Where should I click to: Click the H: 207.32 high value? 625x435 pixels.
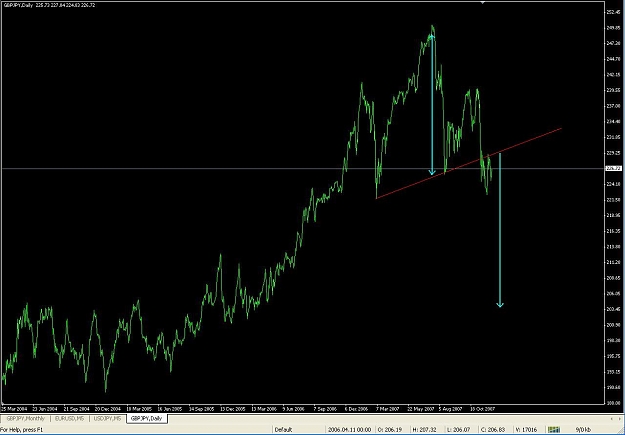(x=424, y=430)
